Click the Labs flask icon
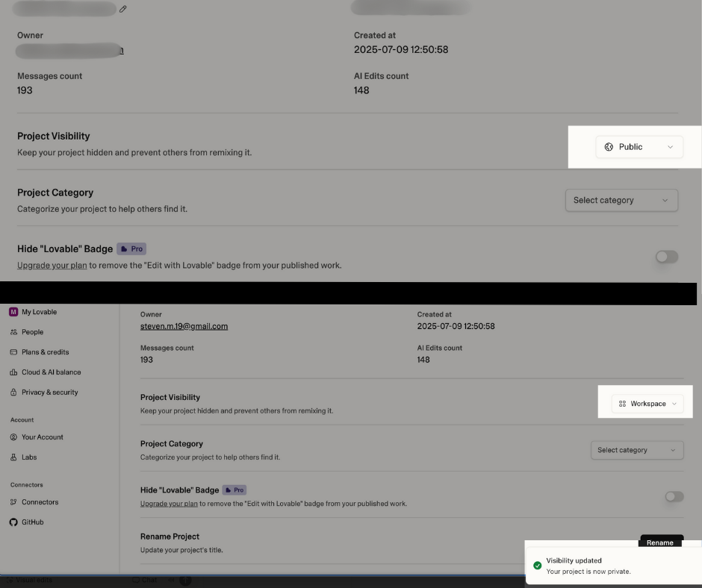702x588 pixels. (x=13, y=457)
